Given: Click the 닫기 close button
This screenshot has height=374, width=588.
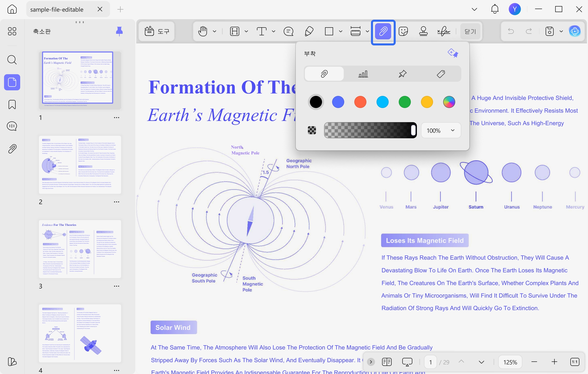Looking at the screenshot, I should (470, 31).
